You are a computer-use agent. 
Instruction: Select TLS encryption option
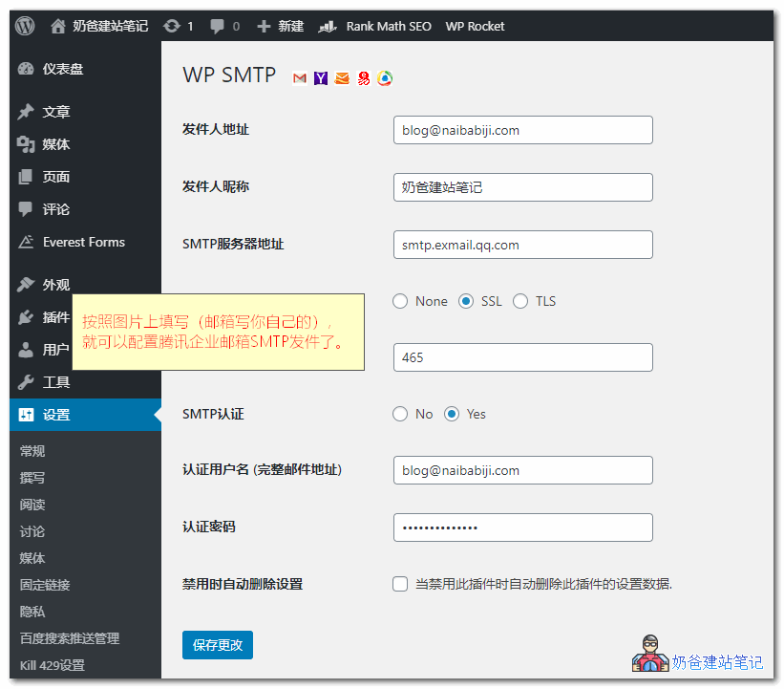pos(520,301)
